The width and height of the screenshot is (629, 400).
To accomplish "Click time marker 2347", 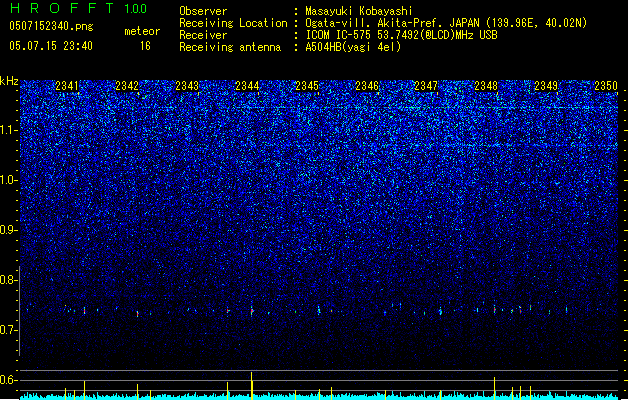I will [426, 85].
